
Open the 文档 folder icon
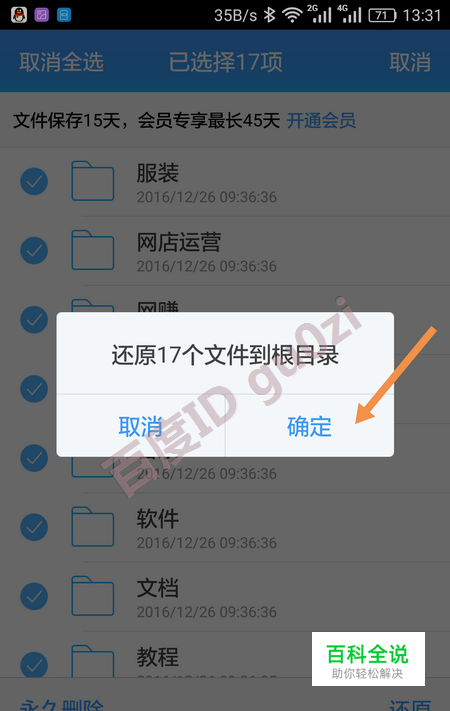93,595
